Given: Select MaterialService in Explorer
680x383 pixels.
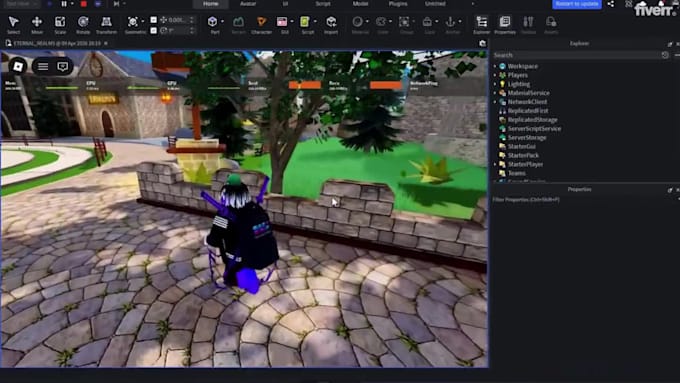Looking at the screenshot, I should (528, 93).
